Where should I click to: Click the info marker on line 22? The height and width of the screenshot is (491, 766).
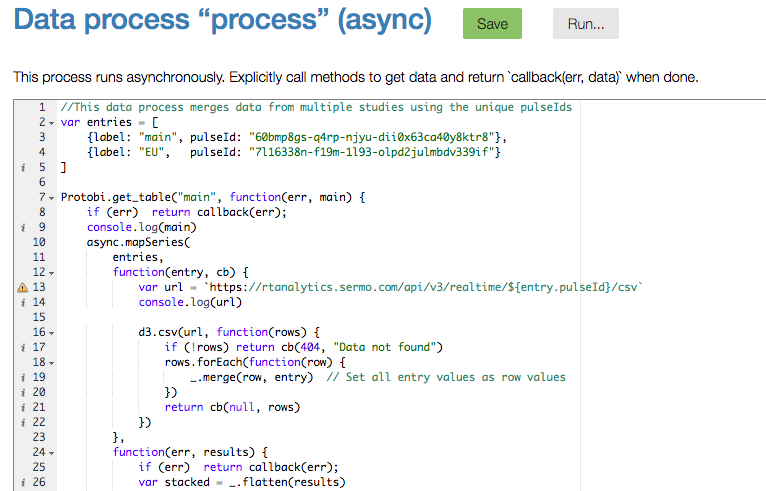pyautogui.click(x=23, y=422)
